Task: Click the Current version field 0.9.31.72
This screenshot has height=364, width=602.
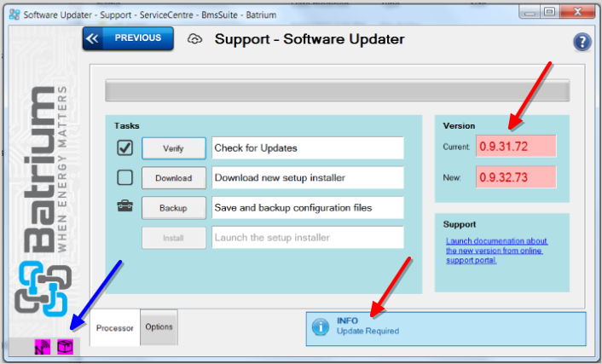Action: (x=516, y=146)
